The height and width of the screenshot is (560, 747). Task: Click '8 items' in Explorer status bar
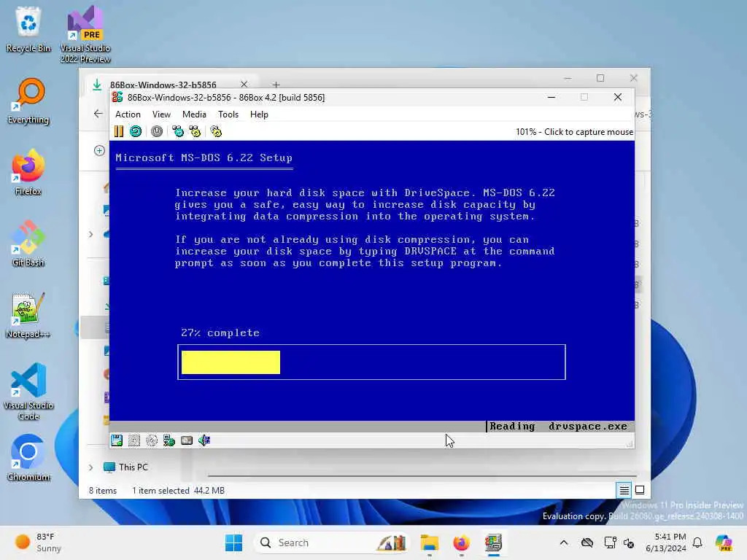pyautogui.click(x=102, y=491)
